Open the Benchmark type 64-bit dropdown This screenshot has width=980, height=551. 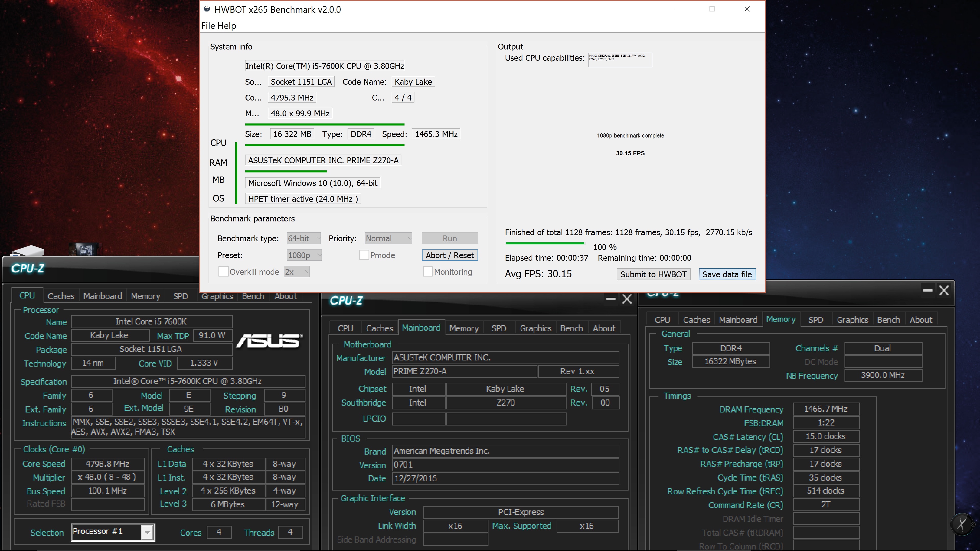point(304,239)
